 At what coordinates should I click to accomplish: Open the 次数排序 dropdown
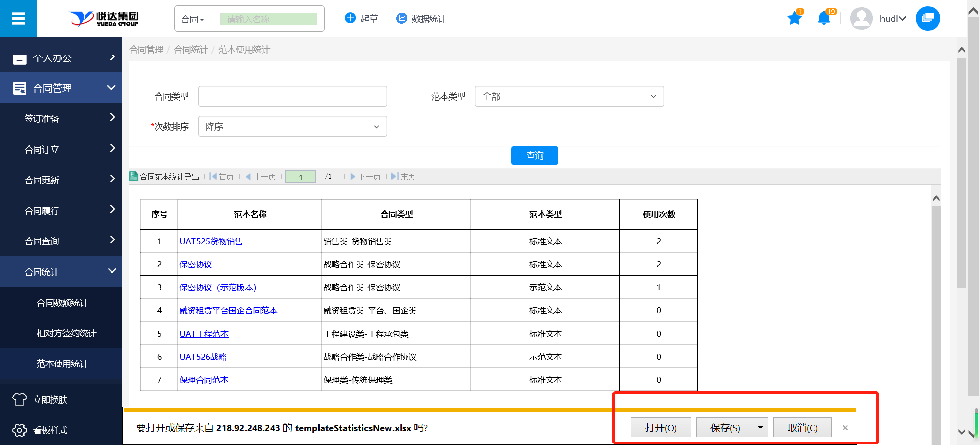292,127
